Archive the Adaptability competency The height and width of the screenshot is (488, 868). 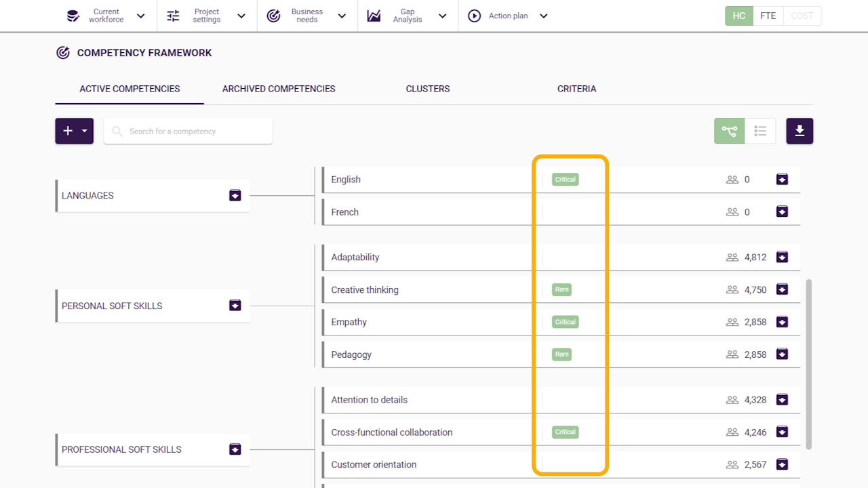pos(782,258)
